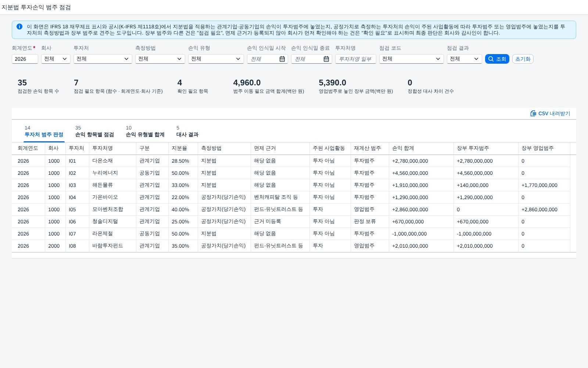
Task: Open calendar picker for 손익 인식일 시작
Action: [282, 59]
